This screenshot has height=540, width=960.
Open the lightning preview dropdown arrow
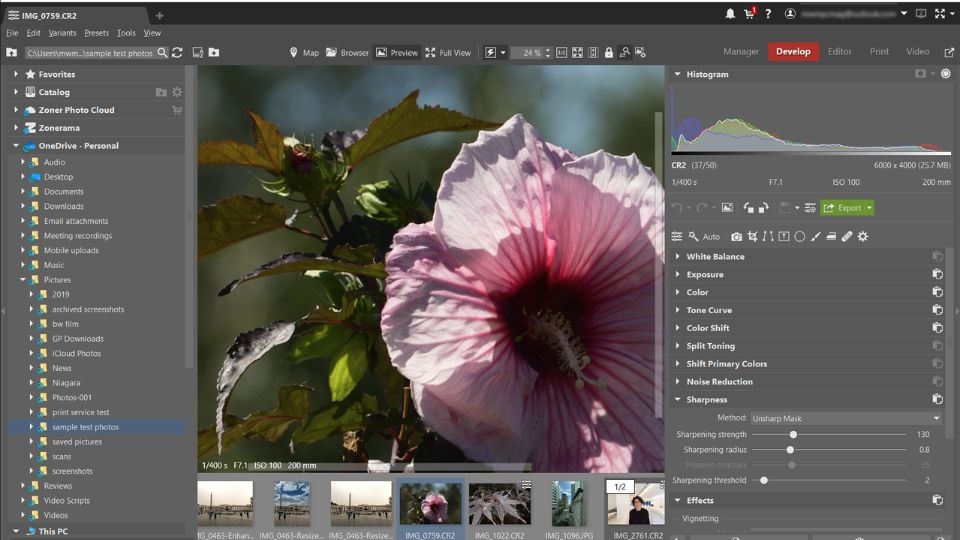coord(503,53)
